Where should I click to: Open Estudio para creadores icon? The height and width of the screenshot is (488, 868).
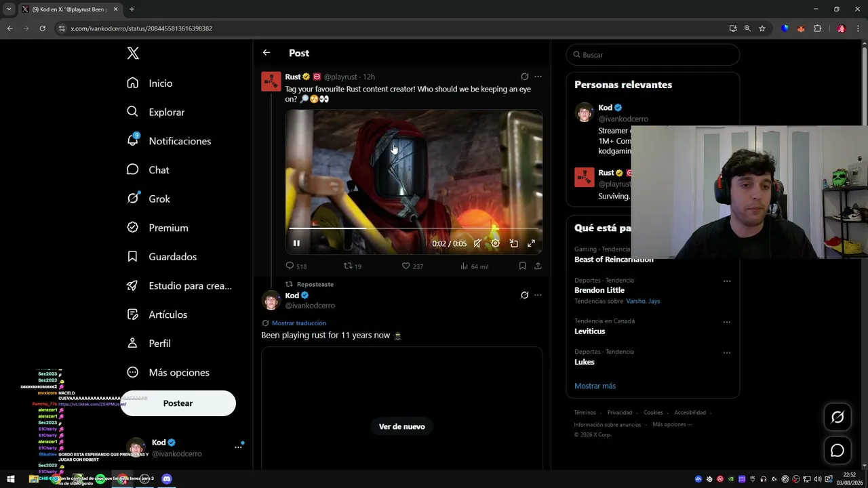(x=133, y=285)
